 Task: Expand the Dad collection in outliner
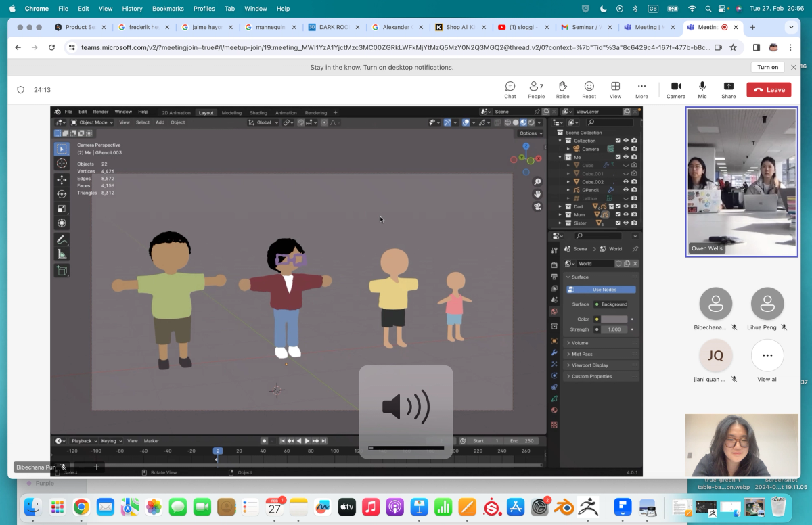(560, 207)
